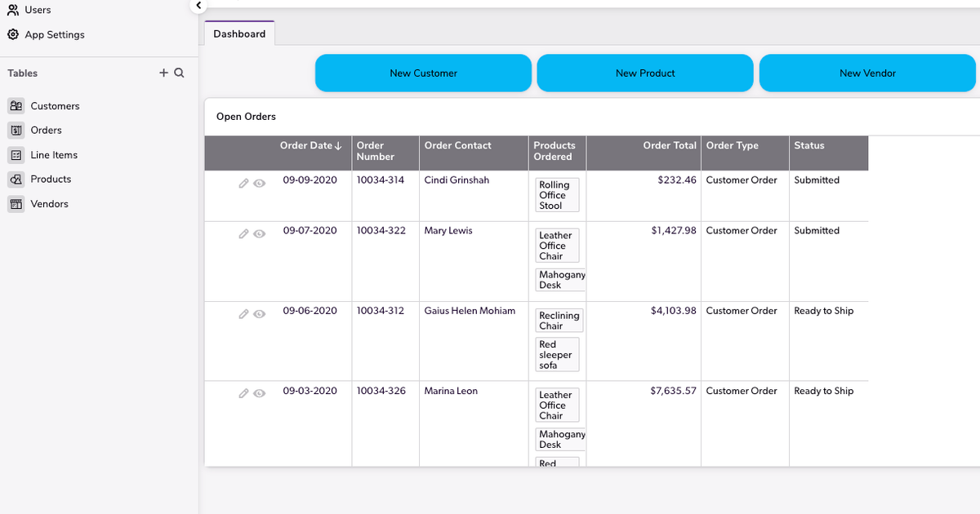Click the Reclining Chair product tag
This screenshot has height=514, width=980.
(x=559, y=321)
